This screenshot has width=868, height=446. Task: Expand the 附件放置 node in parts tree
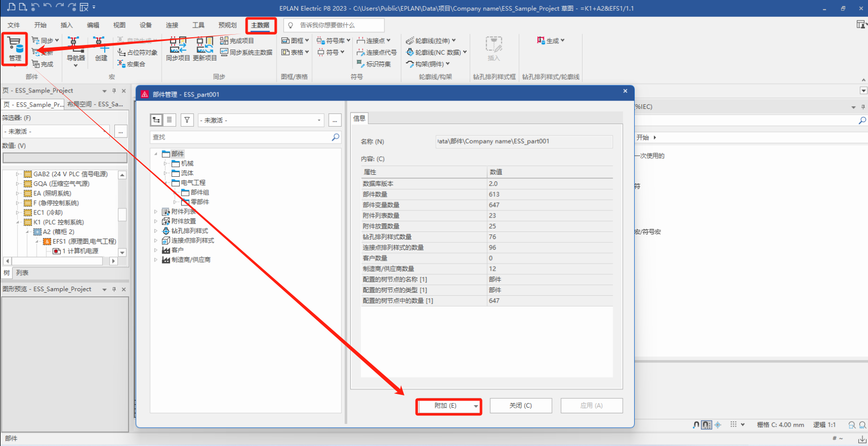click(156, 221)
